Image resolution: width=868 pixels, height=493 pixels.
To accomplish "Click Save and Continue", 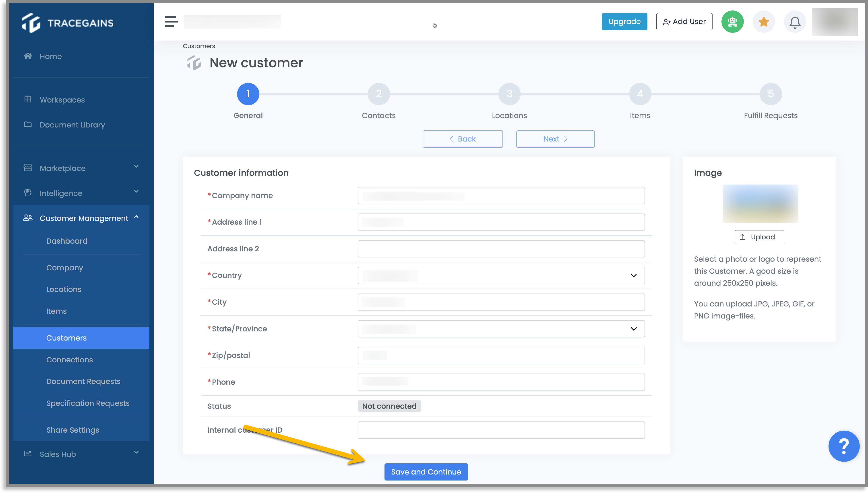I will pos(426,472).
